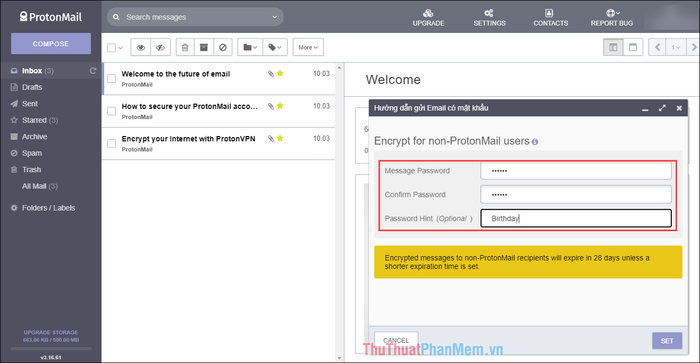The image size is (700, 363).
Task: Show All Mail
Action: 40,186
